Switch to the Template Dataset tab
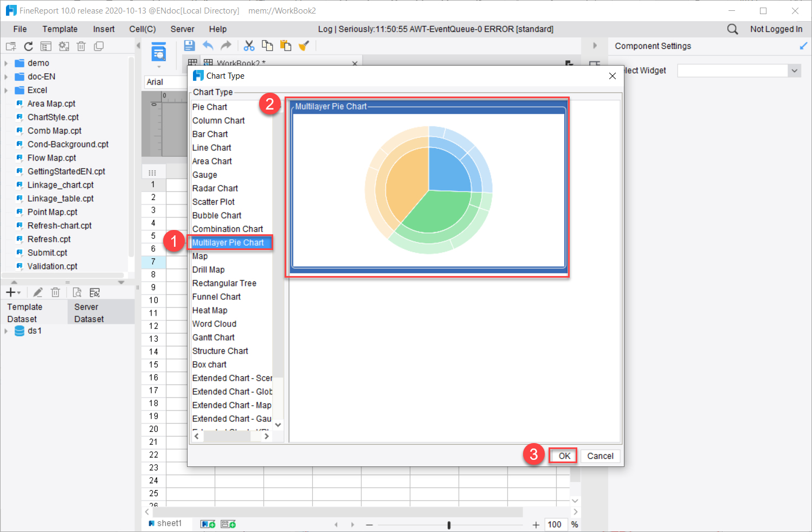 click(24, 312)
